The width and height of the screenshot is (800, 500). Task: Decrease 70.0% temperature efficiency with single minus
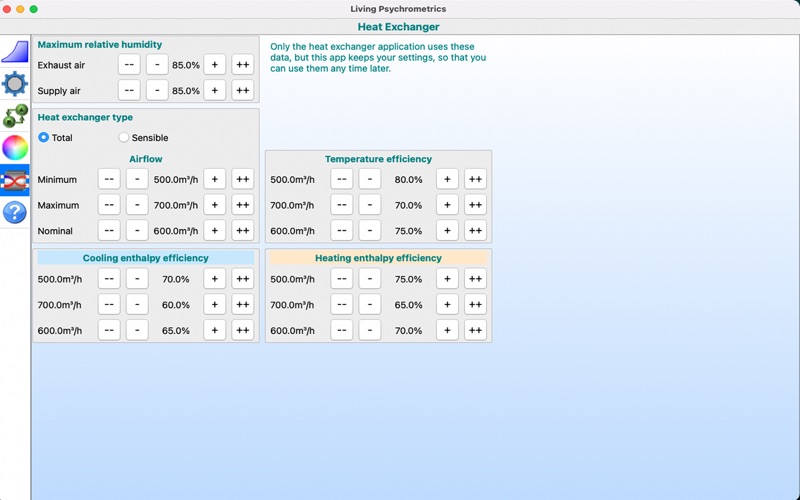click(x=370, y=205)
